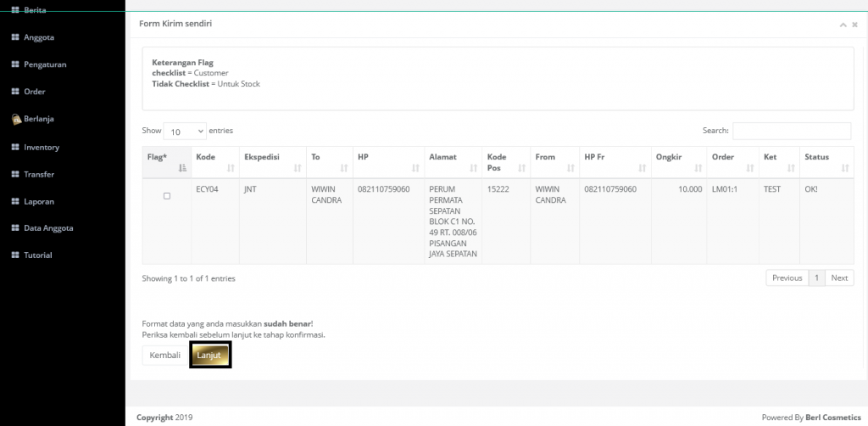
Task: Collapse the Form Kirim sendiri panel
Action: pyautogui.click(x=843, y=25)
